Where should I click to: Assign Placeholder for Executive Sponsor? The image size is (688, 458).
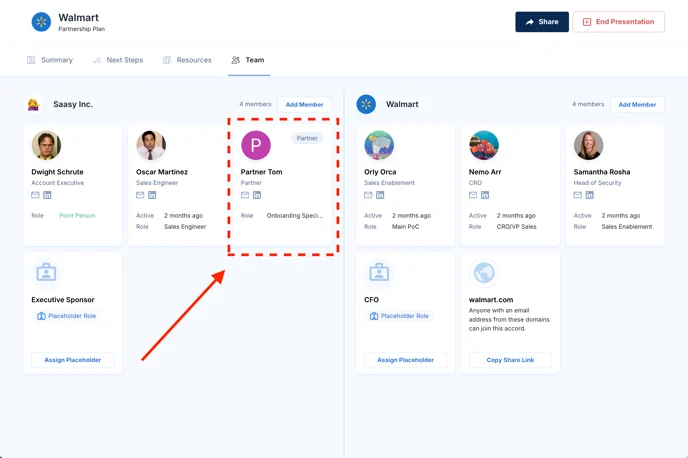pyautogui.click(x=73, y=360)
